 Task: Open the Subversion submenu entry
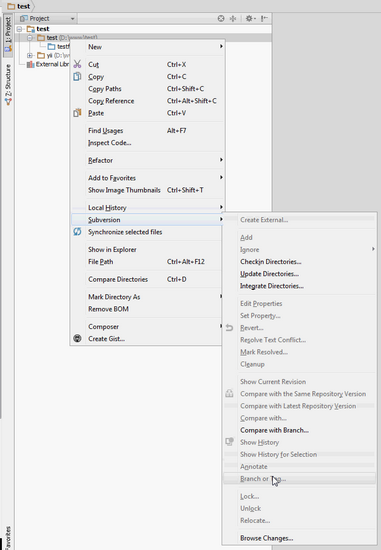click(147, 220)
